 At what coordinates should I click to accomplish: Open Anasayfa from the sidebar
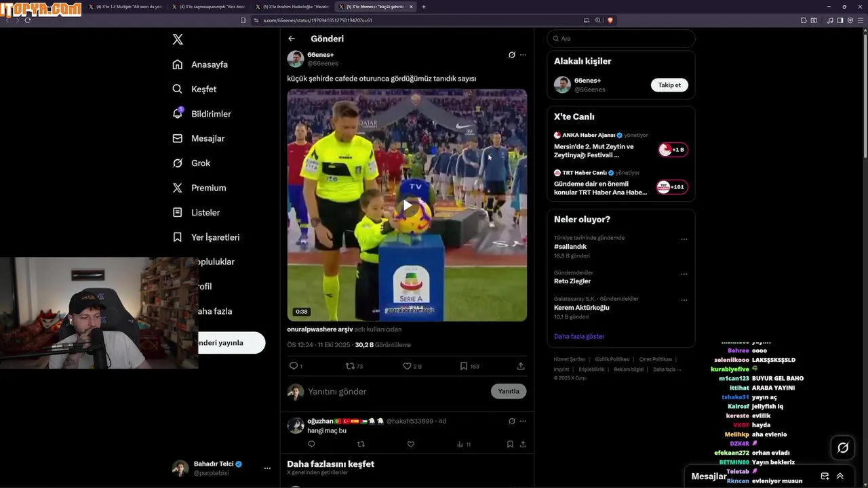click(x=200, y=64)
